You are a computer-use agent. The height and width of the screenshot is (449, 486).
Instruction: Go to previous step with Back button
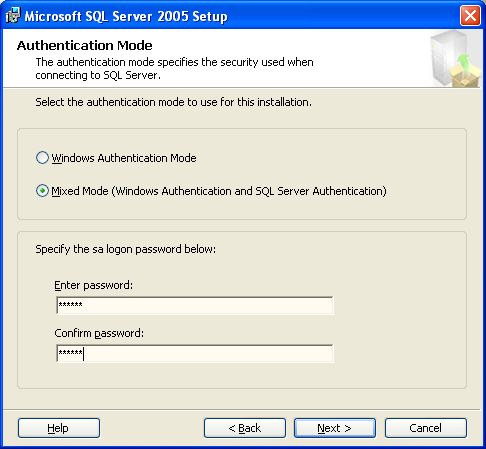(245, 428)
